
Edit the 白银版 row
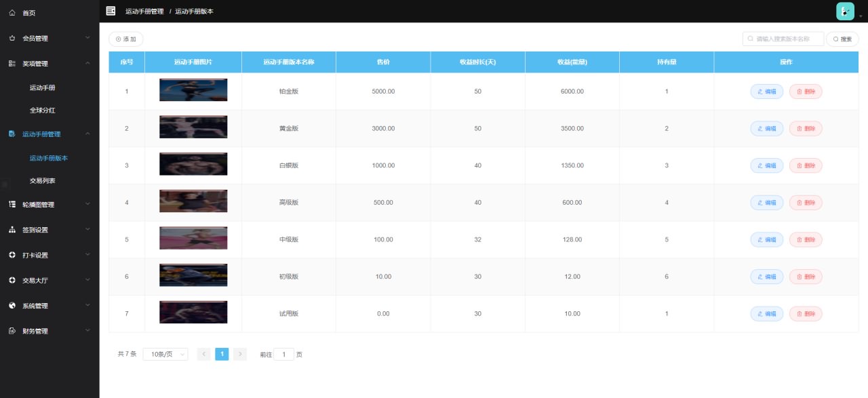tap(766, 165)
